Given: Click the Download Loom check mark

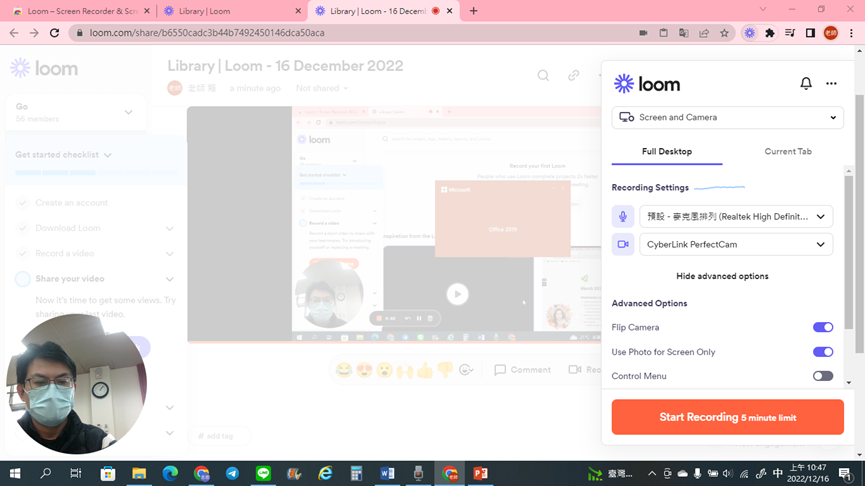Looking at the screenshot, I should click(x=23, y=228).
